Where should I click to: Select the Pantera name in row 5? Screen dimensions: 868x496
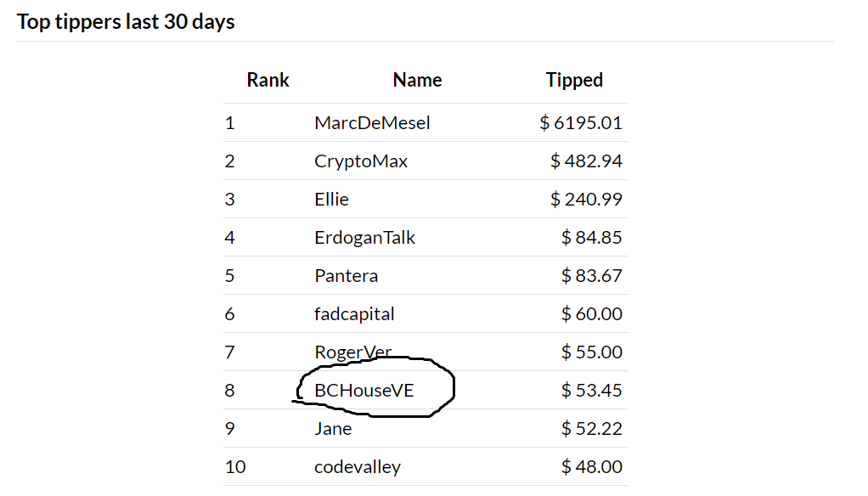tap(346, 276)
